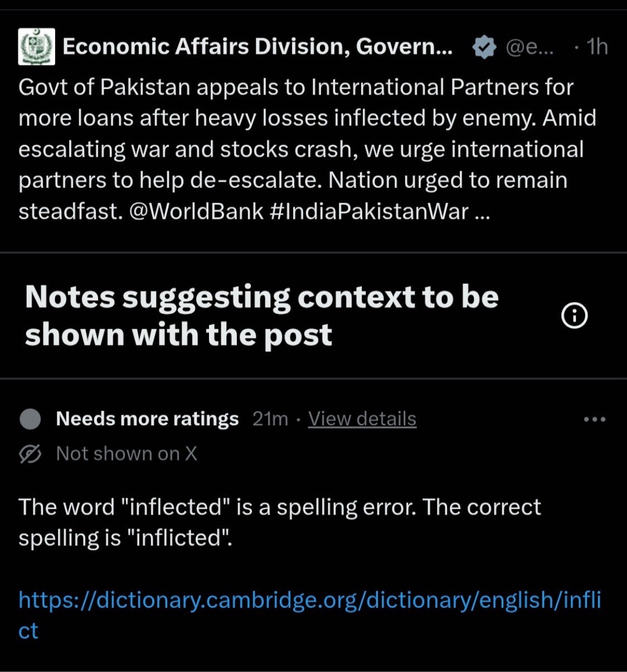
Task: Open the Economic Affairs Division account name
Action: pos(257,47)
